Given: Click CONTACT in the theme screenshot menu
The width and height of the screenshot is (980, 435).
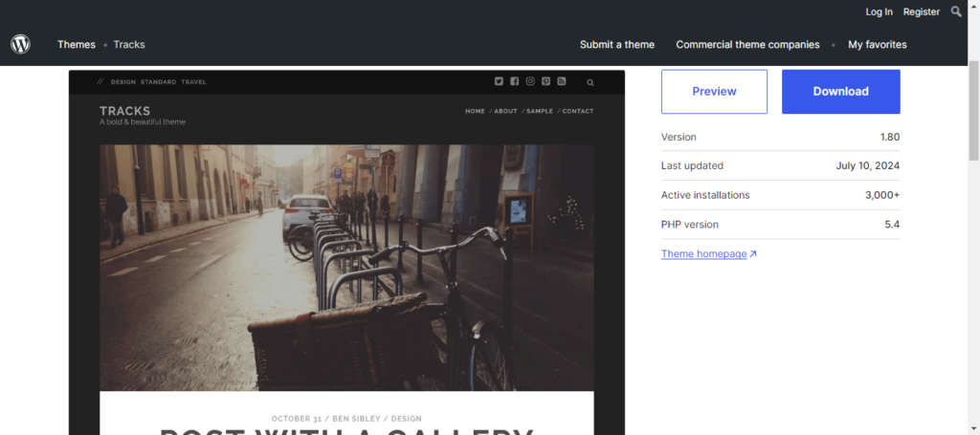Looking at the screenshot, I should pyautogui.click(x=577, y=111).
